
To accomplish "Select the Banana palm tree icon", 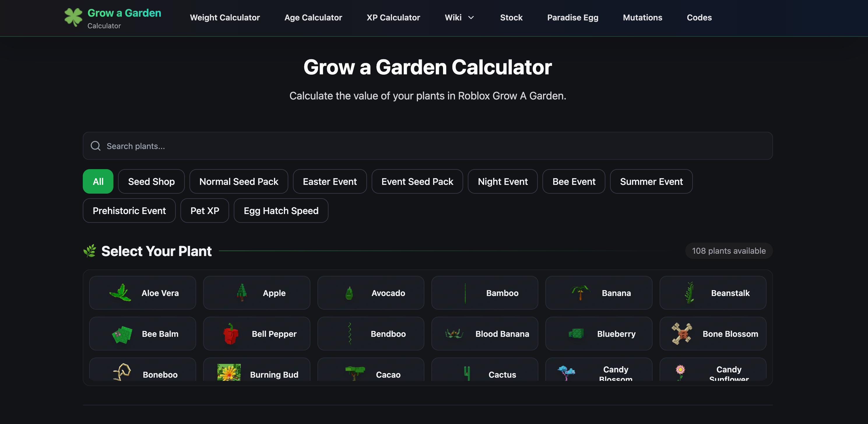I will click(580, 292).
